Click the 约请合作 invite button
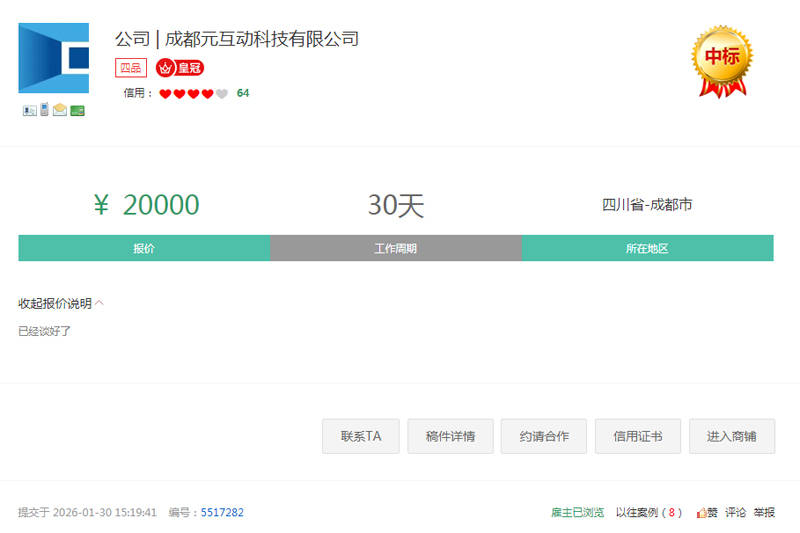This screenshot has width=800, height=533. pos(544,436)
